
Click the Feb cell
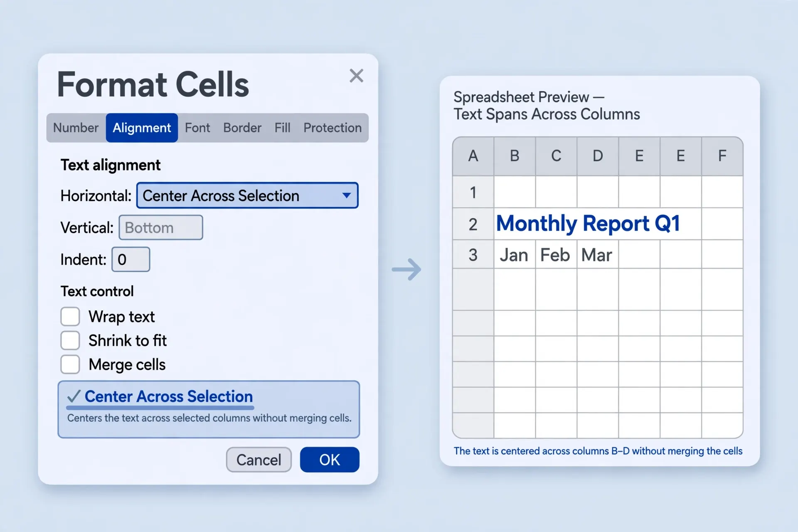556,254
